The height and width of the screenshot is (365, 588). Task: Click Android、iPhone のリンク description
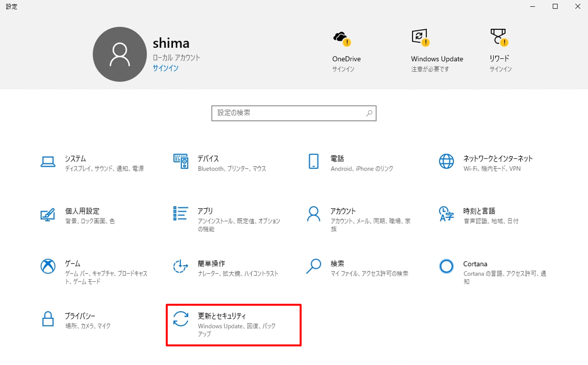coord(362,169)
